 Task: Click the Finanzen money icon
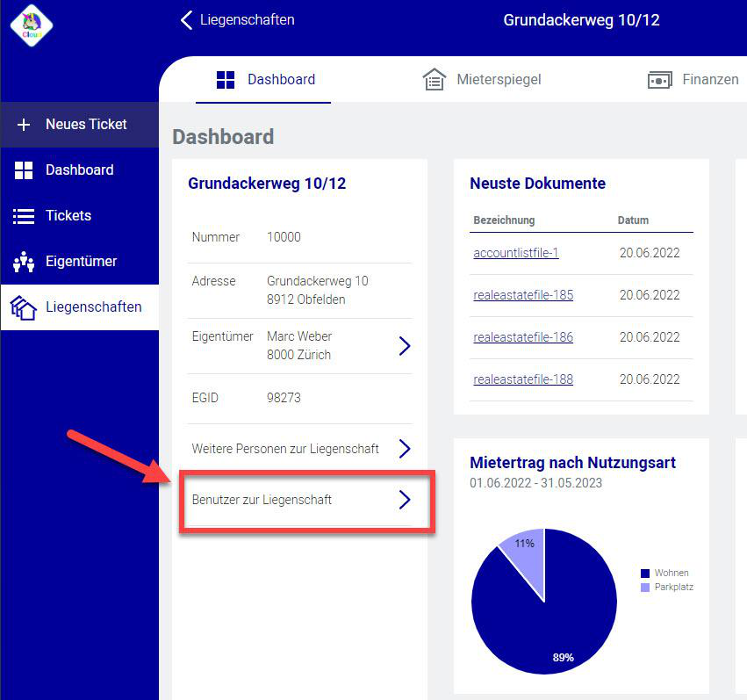660,80
